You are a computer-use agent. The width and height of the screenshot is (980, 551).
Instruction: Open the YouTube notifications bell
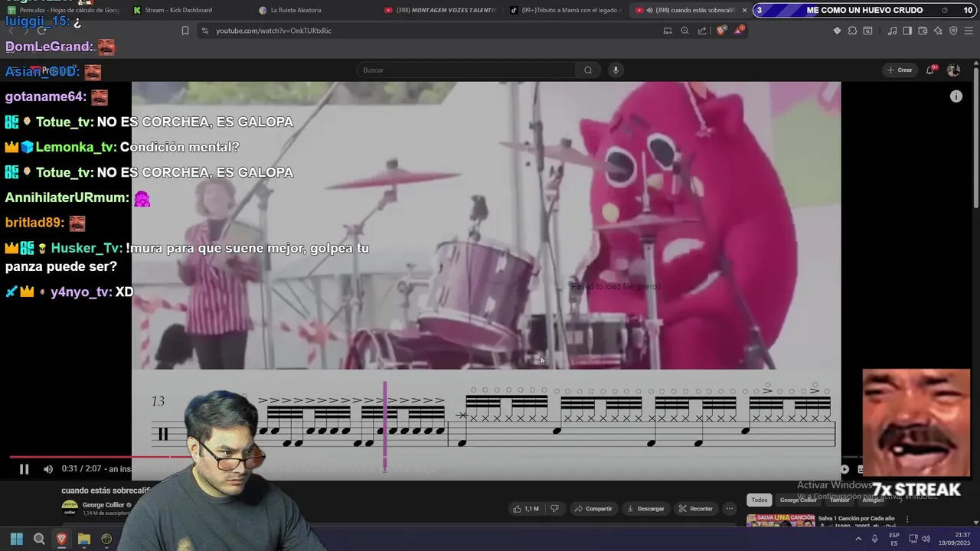[930, 70]
